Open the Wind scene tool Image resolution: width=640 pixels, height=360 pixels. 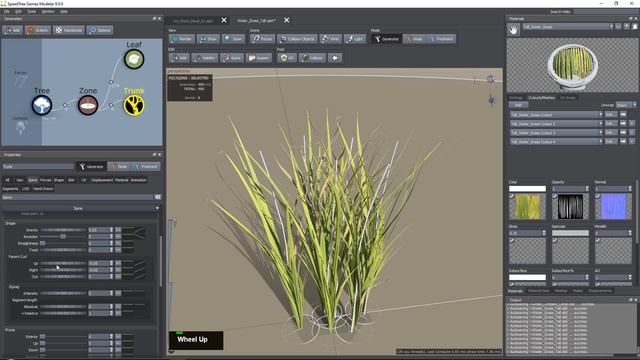coord(331,39)
